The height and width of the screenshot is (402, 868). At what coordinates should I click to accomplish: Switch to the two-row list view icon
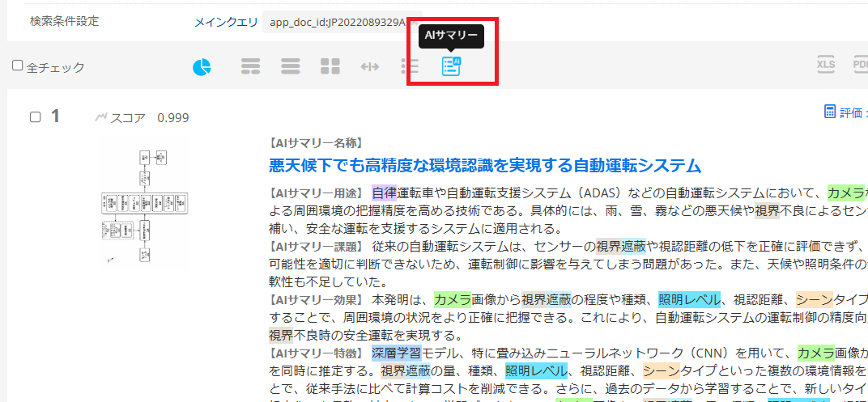290,66
